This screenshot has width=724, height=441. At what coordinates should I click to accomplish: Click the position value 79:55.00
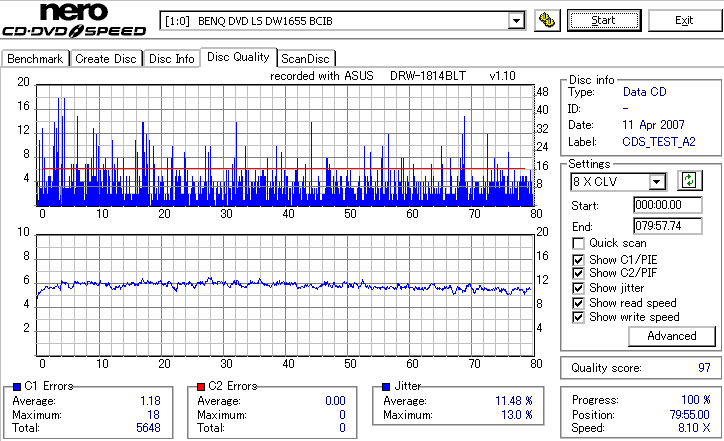pyautogui.click(x=689, y=415)
